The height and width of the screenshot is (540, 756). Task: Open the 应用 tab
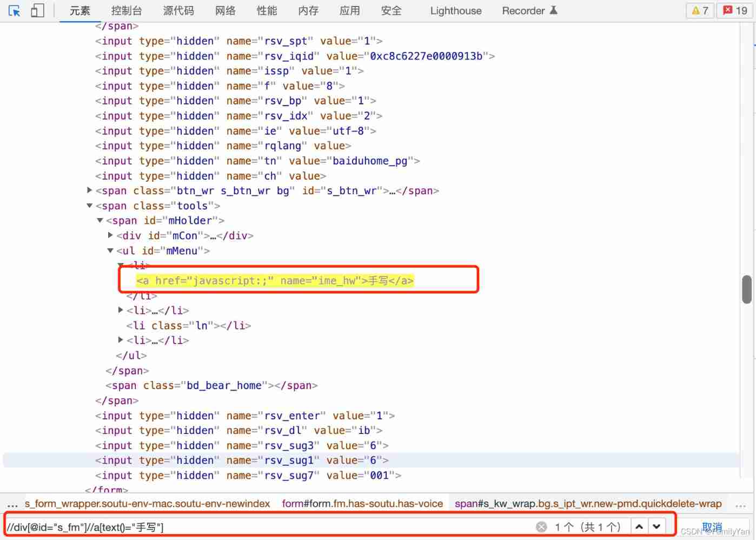click(350, 11)
